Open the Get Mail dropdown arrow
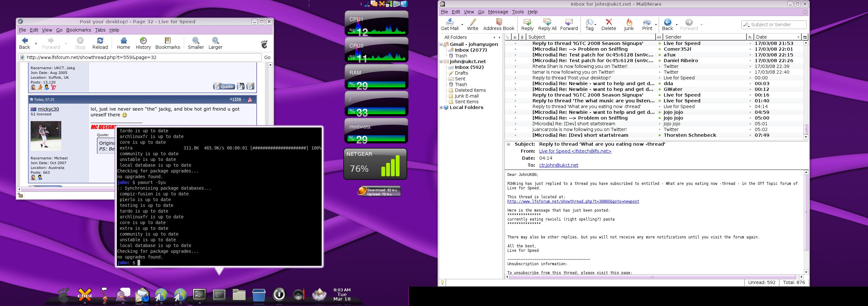Viewport: 868px width, 306px height. (462, 25)
